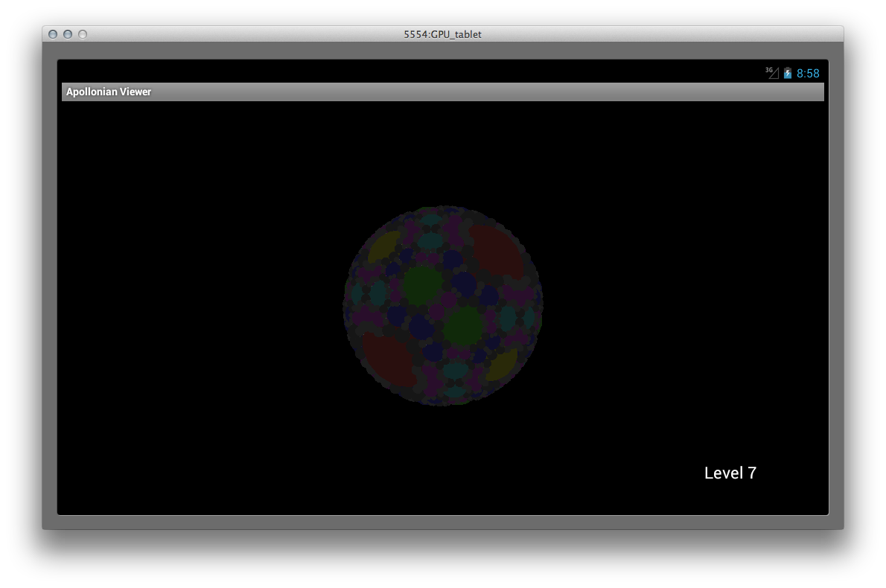Image resolution: width=886 pixels, height=588 pixels.
Task: Click the 8:58 clock in status bar
Action: point(808,73)
